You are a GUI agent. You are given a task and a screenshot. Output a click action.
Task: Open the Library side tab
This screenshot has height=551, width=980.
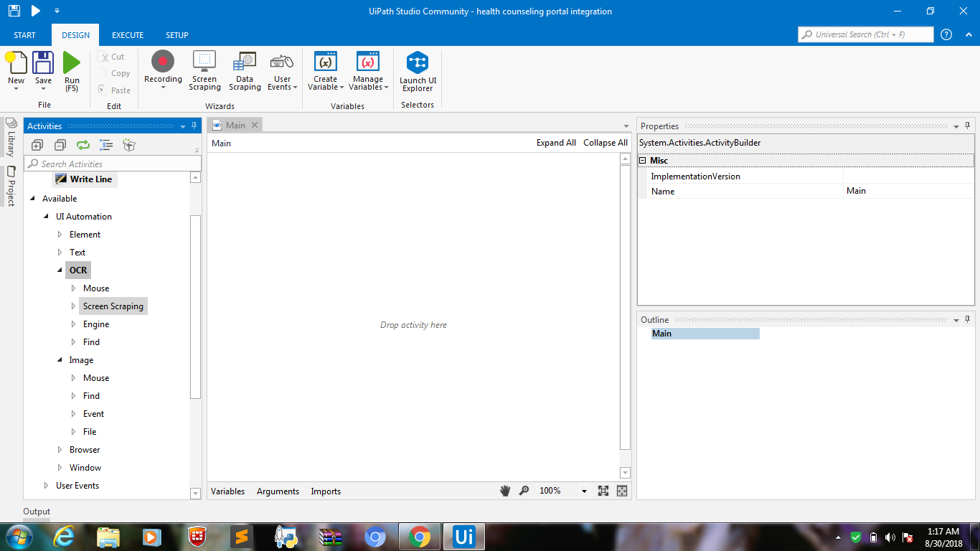[x=11, y=137]
